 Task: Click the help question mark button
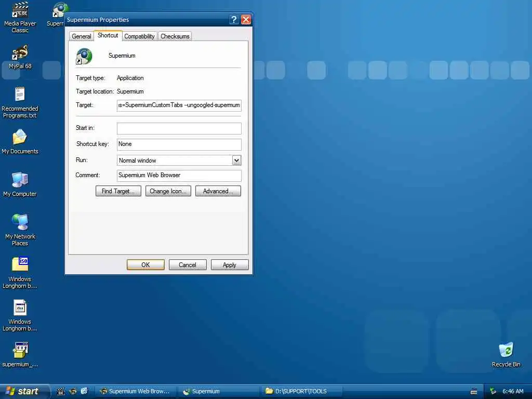coord(234,20)
